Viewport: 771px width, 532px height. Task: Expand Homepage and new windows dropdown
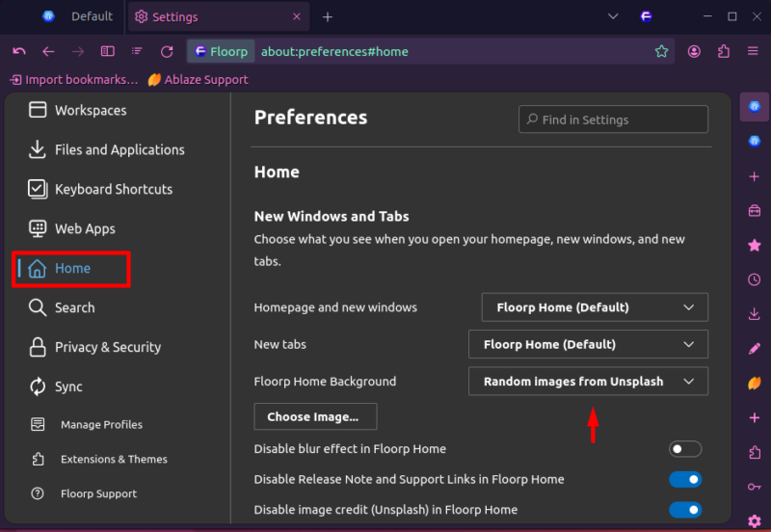pos(595,307)
